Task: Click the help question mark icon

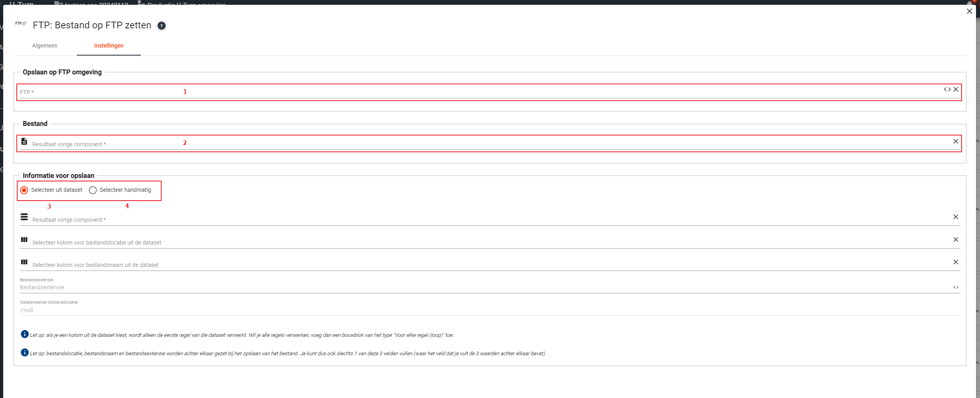Action: [x=161, y=26]
